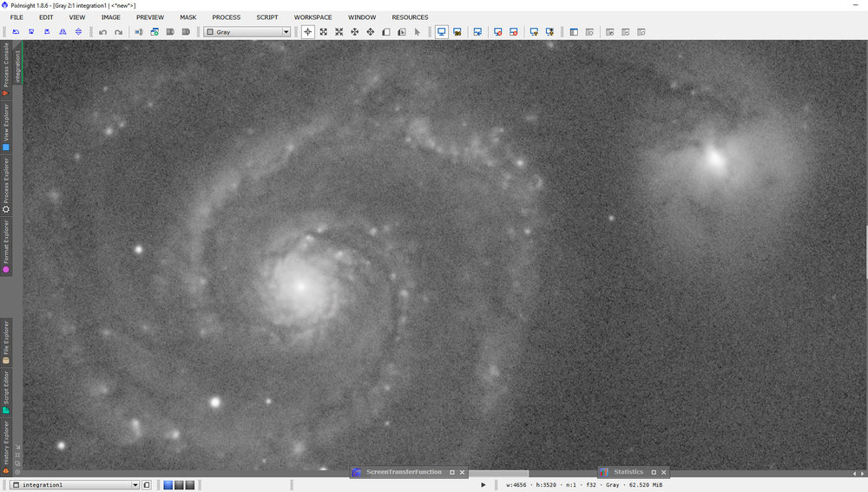The height and width of the screenshot is (492, 868).
Task: Open the RESOURCES menu
Action: (410, 17)
